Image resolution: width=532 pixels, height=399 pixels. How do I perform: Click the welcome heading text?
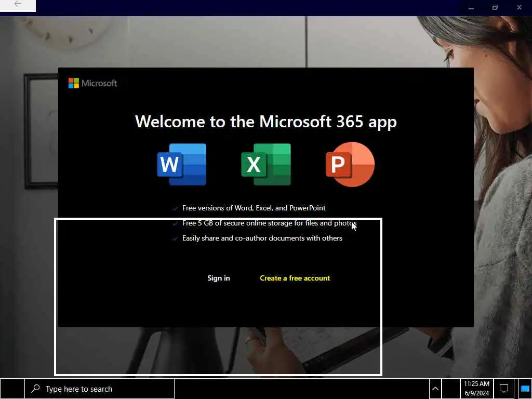[265, 122]
